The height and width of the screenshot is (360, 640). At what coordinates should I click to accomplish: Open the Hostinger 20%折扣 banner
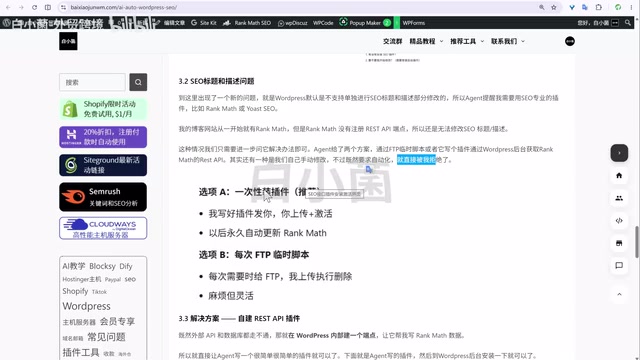pos(103,137)
